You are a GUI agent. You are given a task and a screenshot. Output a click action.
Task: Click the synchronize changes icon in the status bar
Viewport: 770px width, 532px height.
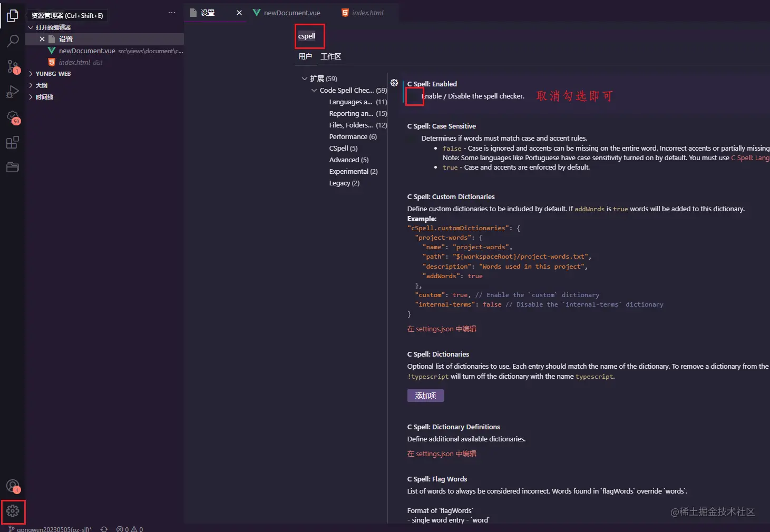point(104,529)
